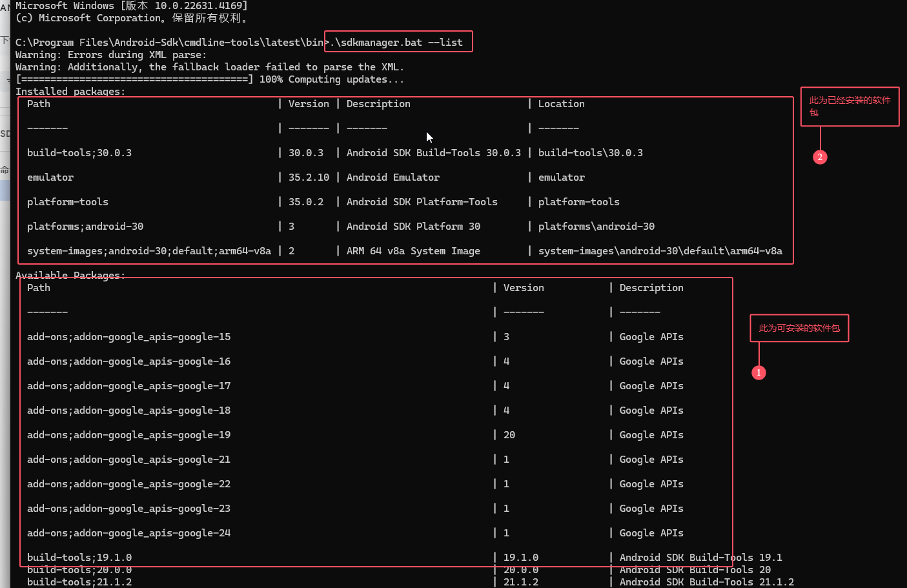Viewport: 907px width, 588px height.
Task: Select 'platforms;android-30' path entry
Action: click(x=85, y=227)
